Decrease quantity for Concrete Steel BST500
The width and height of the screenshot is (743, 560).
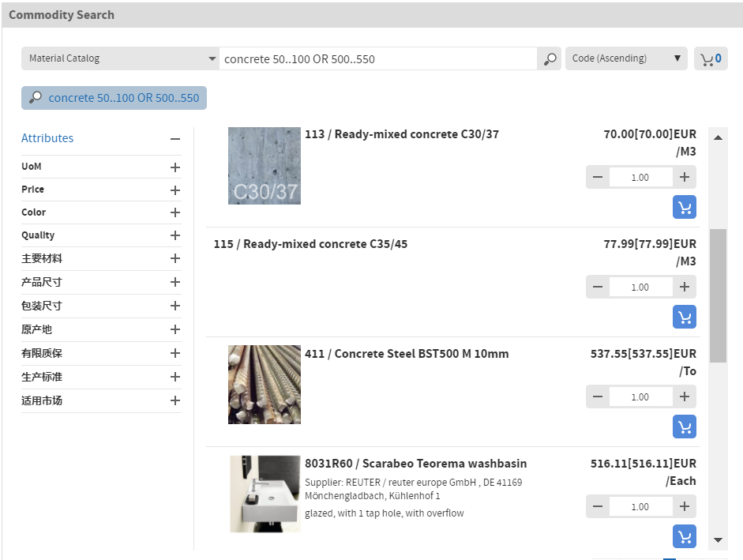pos(598,397)
